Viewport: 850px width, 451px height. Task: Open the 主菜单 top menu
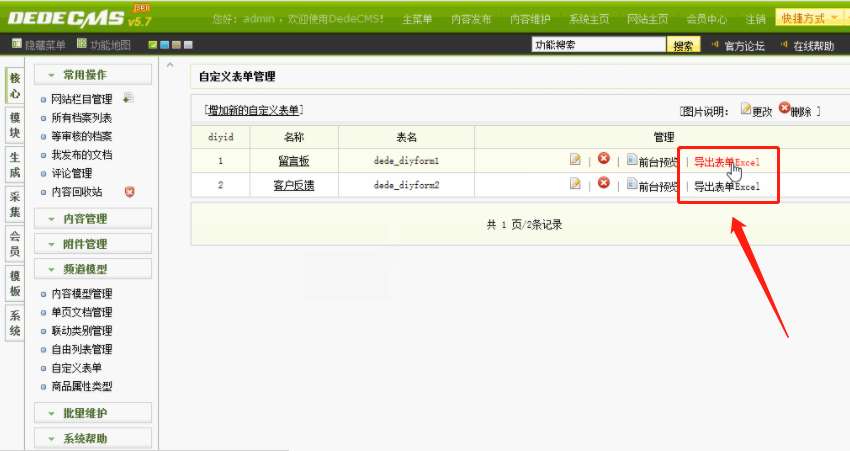click(x=417, y=19)
